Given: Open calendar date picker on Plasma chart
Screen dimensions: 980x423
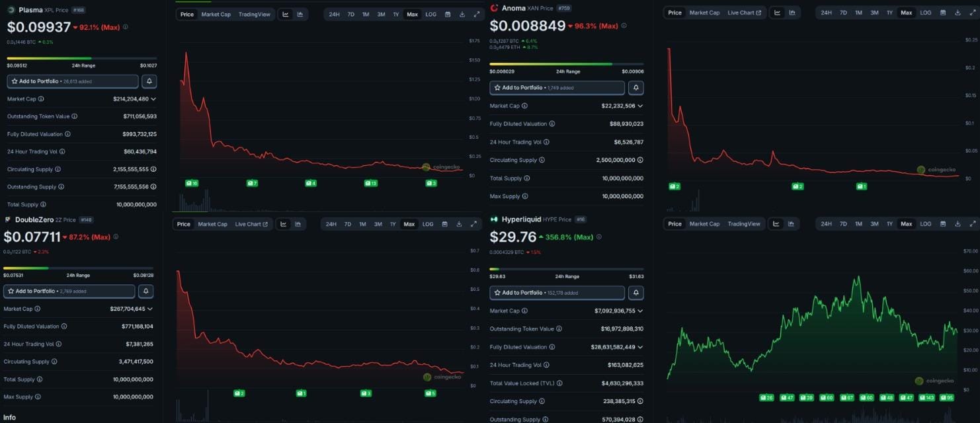Looking at the screenshot, I should [447, 14].
